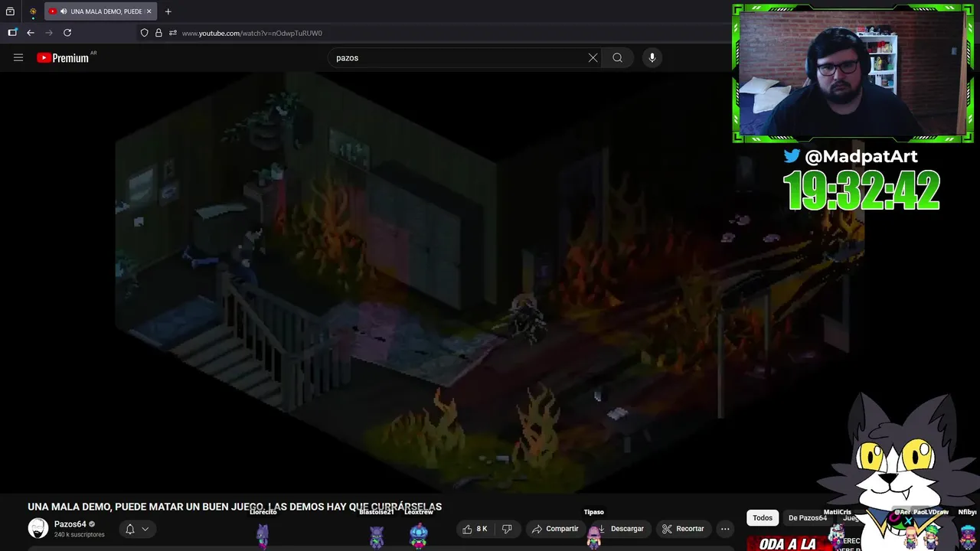Click the webcam overlay with green border
980x551 pixels.
click(x=852, y=73)
